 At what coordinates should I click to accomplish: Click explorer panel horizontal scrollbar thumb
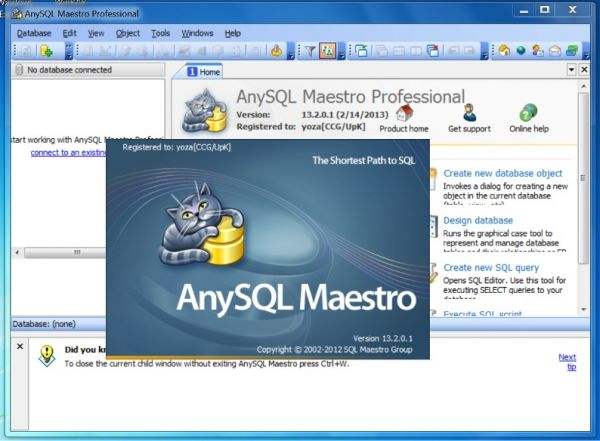tap(65, 252)
